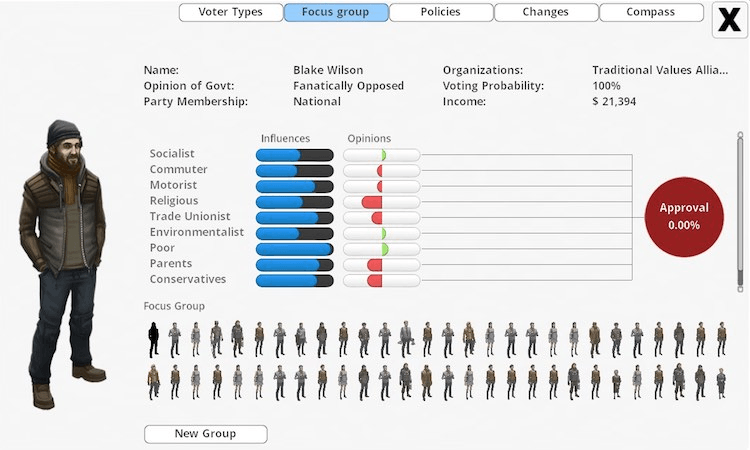The height and width of the screenshot is (450, 750).
Task: Open the Compass tab
Action: (x=651, y=13)
